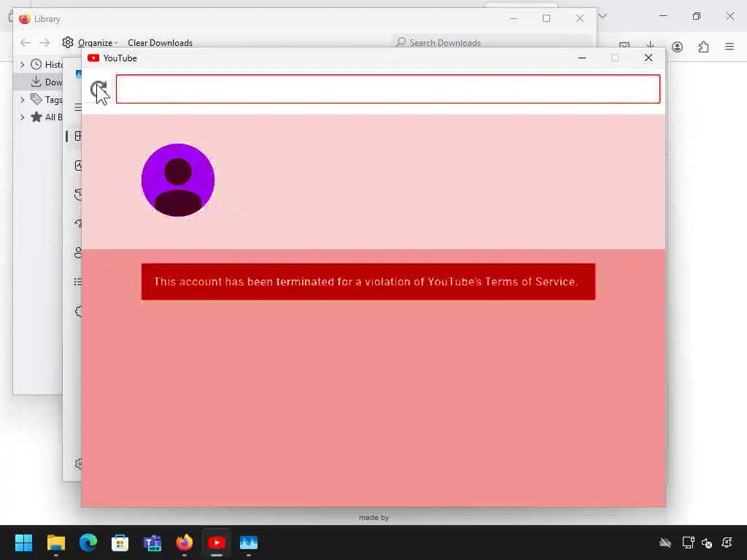Maximize the Library window
This screenshot has width=747, height=560.
(x=546, y=18)
